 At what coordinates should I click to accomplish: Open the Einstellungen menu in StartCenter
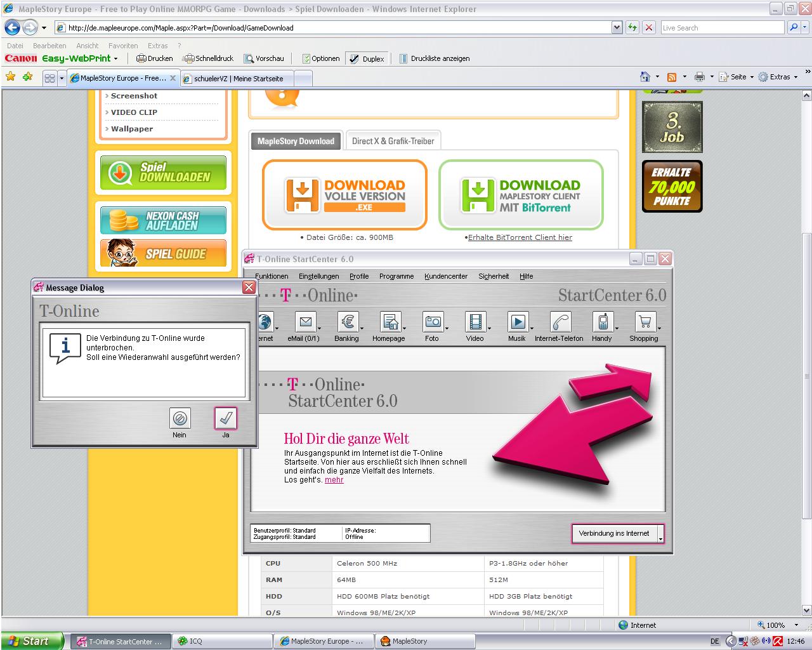pos(318,276)
